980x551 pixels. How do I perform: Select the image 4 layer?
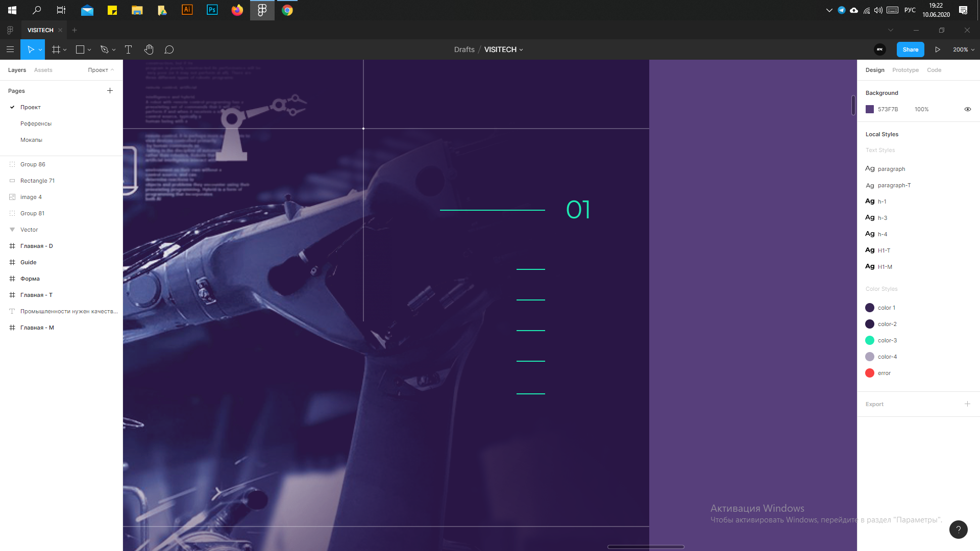click(x=61, y=197)
